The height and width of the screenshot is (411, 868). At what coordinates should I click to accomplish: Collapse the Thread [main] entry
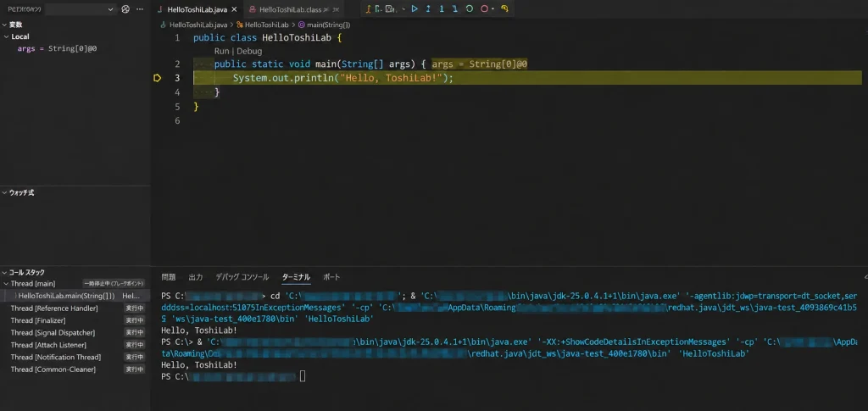(x=6, y=284)
